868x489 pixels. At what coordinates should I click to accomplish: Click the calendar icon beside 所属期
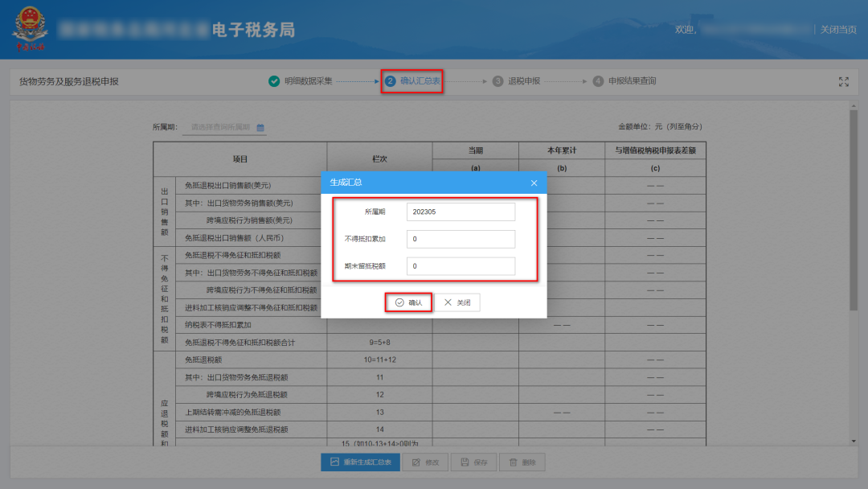[x=260, y=127]
